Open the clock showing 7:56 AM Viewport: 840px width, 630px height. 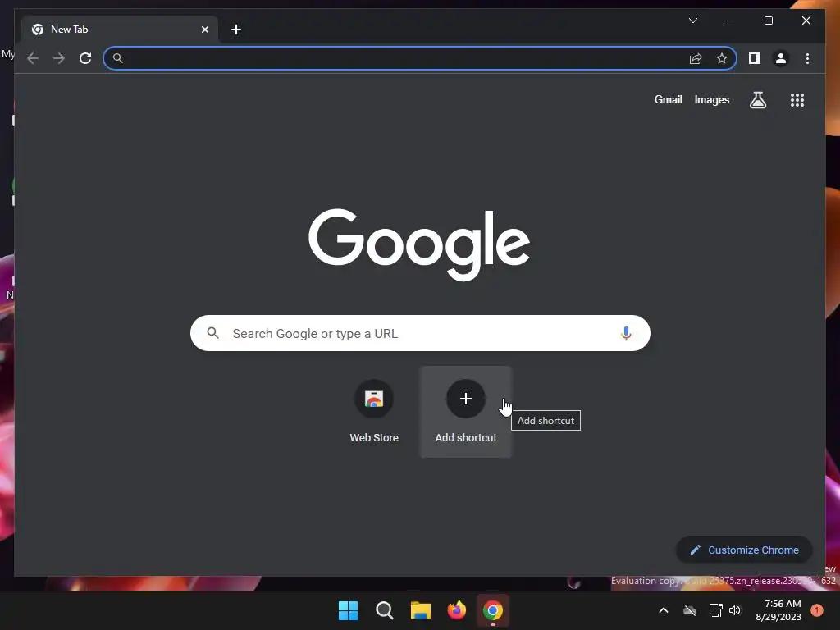778,610
